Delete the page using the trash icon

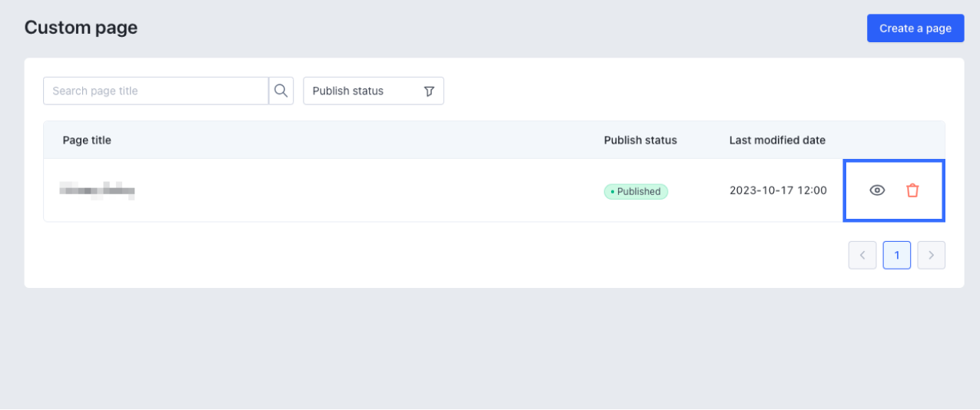912,190
